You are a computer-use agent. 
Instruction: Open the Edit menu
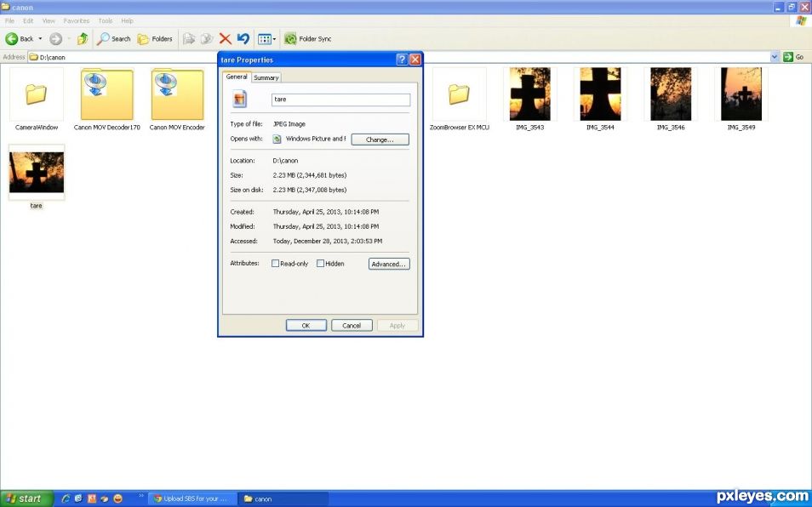coord(28,20)
